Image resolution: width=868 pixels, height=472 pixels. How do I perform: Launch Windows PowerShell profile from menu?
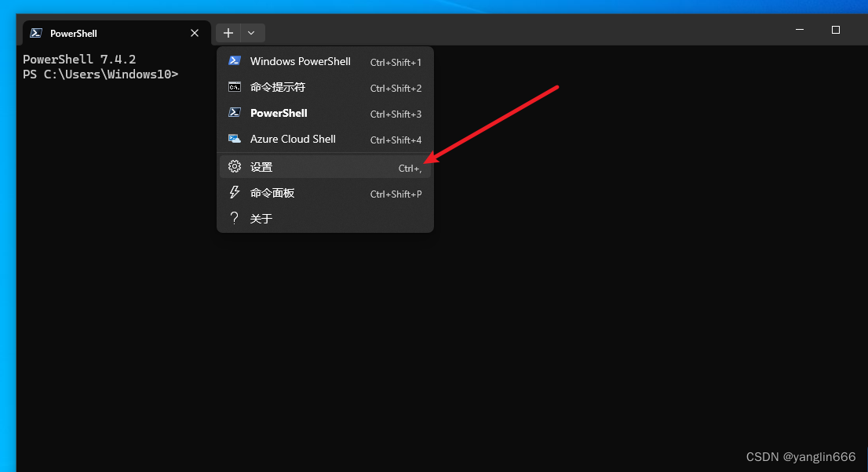point(325,61)
